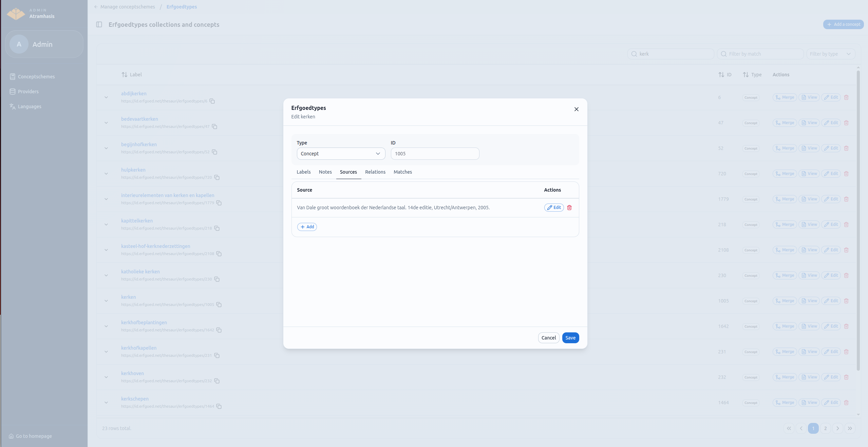
Task: Expand the kerkhoven row
Action: 106,377
